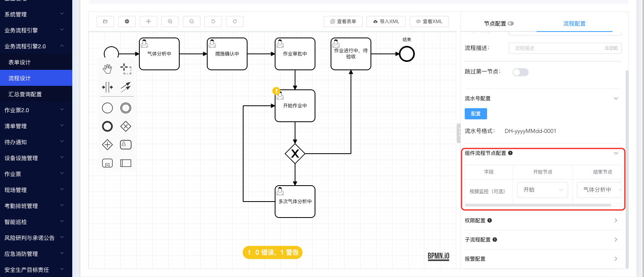Click the filled plus circle toolbar icon
The image size is (644, 277).
click(x=127, y=22)
